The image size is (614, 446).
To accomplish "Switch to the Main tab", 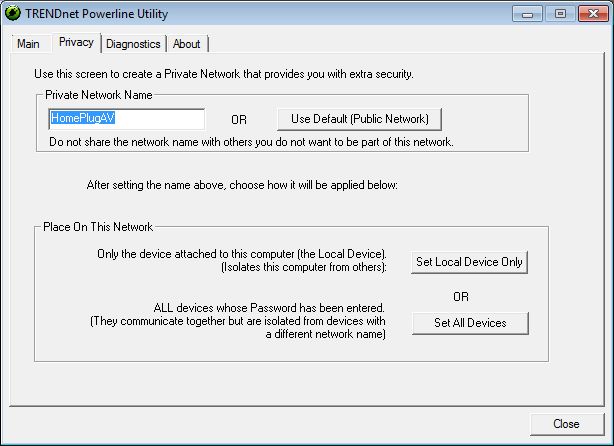I will [x=28, y=43].
